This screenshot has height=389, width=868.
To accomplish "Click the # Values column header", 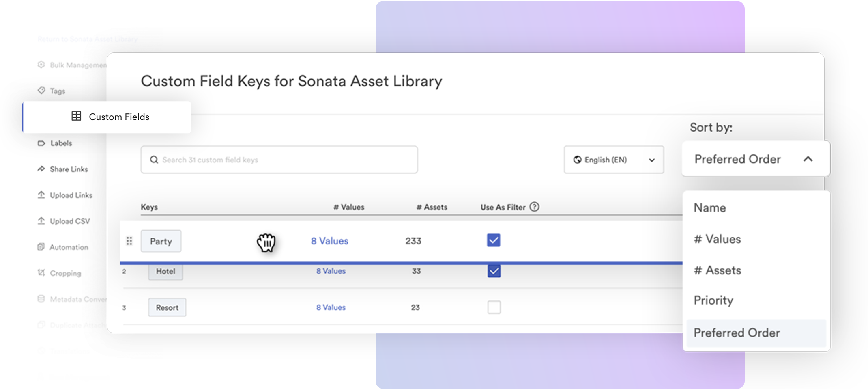I will pyautogui.click(x=349, y=207).
